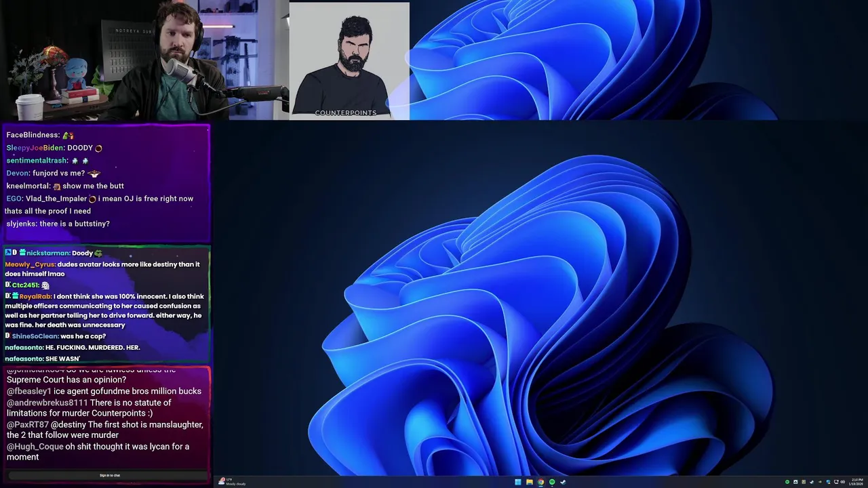Image resolution: width=868 pixels, height=488 pixels.
Task: Open the network status tray icon
Action: pos(835,482)
